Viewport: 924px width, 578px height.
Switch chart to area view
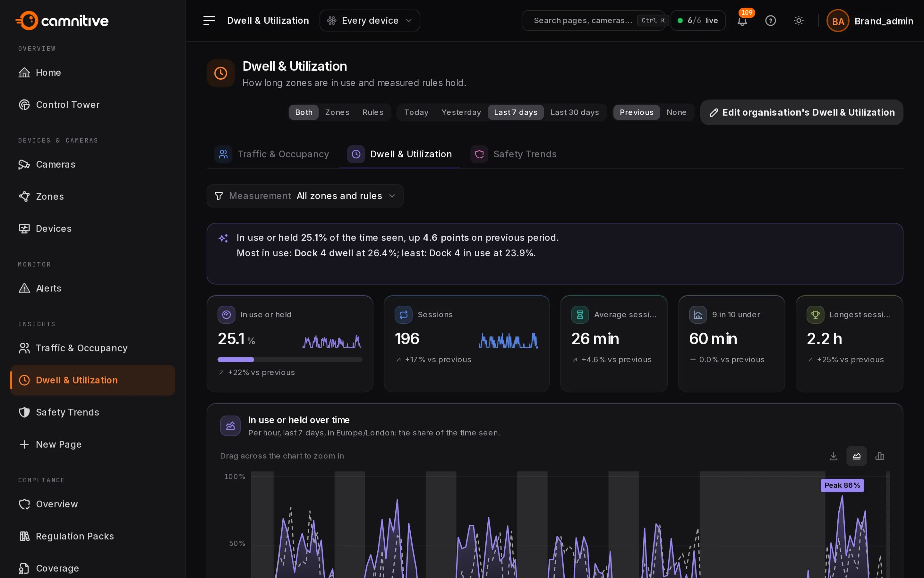point(856,456)
